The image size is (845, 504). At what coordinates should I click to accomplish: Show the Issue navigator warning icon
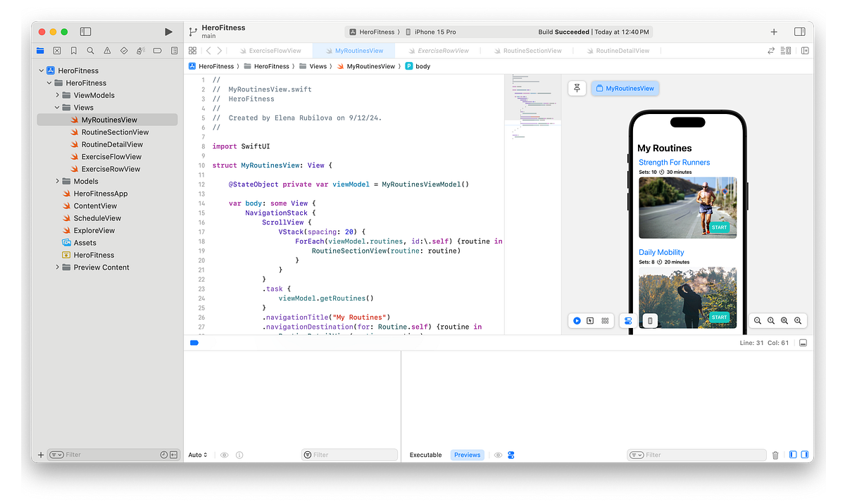coord(106,50)
